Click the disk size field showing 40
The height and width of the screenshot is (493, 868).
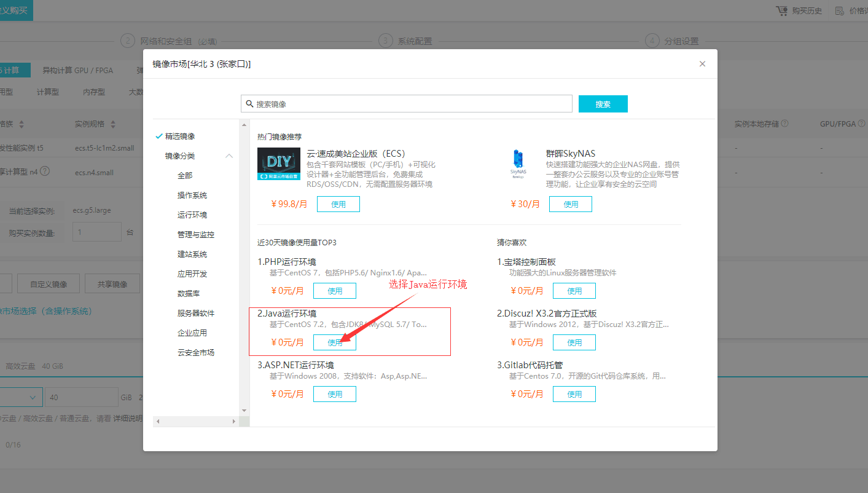point(81,397)
